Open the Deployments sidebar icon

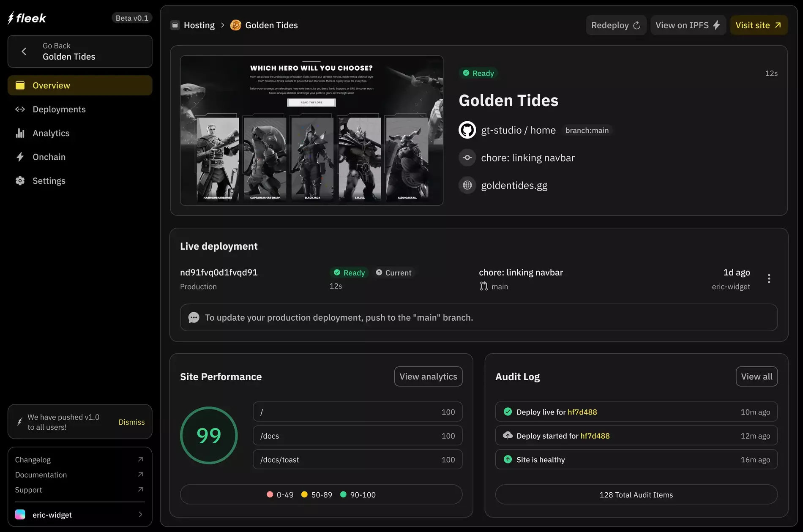[x=20, y=109]
